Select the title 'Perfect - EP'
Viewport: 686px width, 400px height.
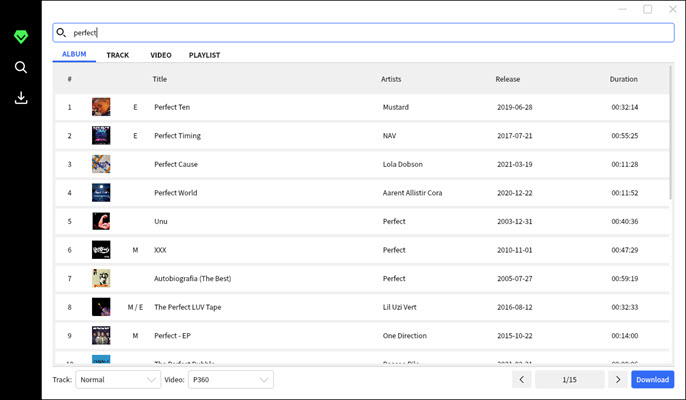tap(172, 336)
